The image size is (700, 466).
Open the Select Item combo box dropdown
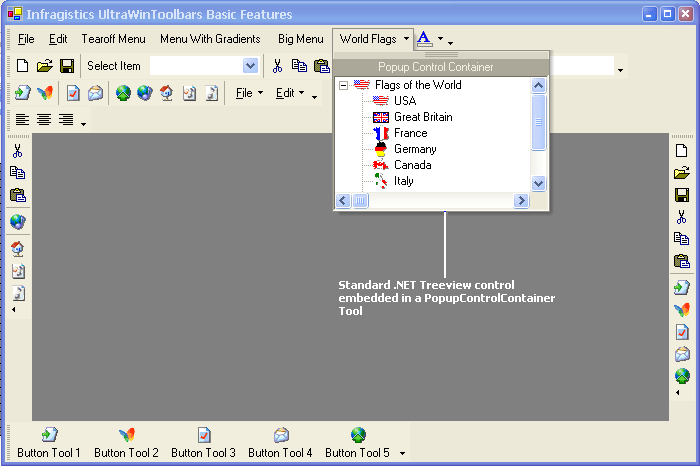250,66
